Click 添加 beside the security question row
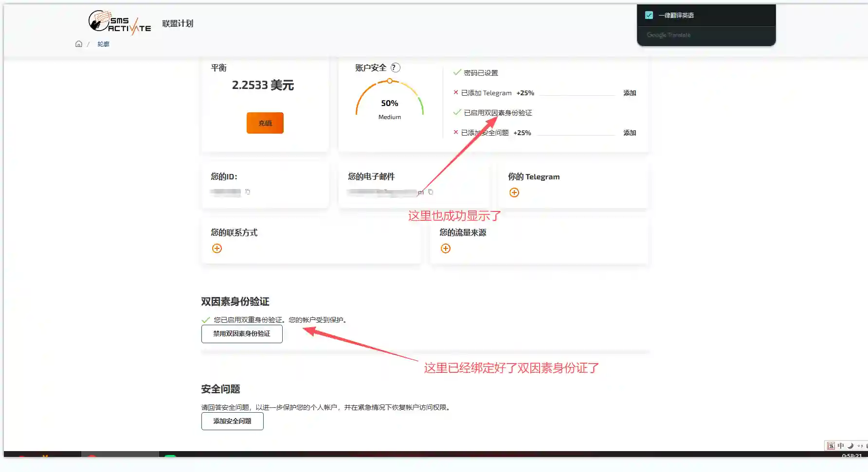 (630, 132)
